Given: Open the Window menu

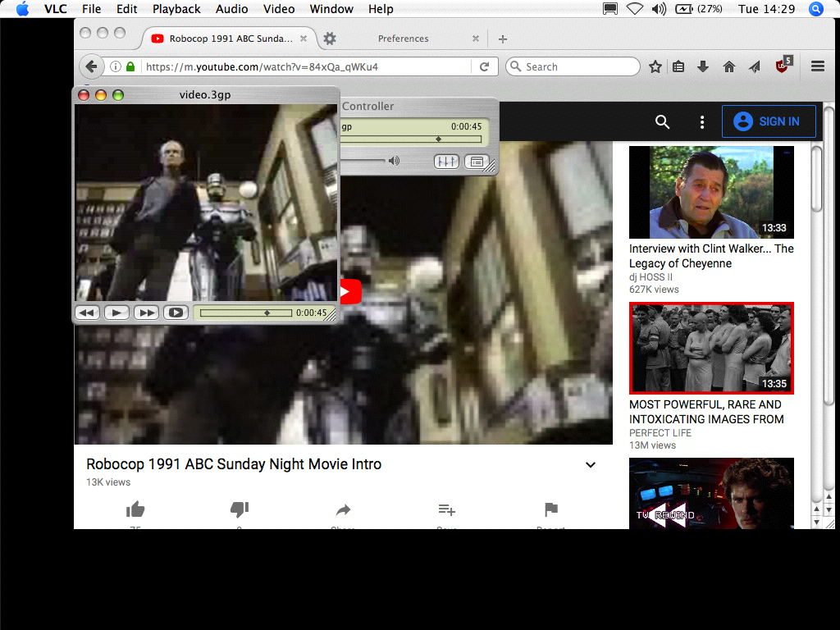Looking at the screenshot, I should 331,9.
